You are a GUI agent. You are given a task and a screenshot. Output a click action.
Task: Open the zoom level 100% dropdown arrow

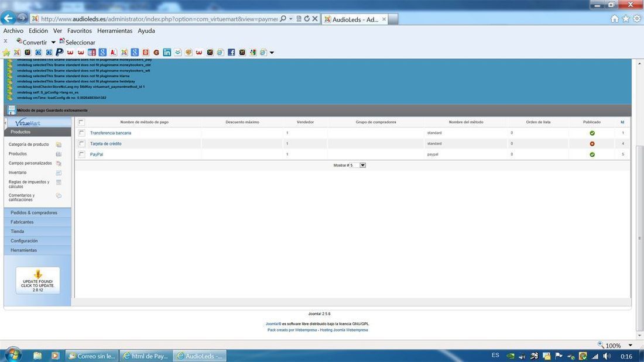[631, 346]
